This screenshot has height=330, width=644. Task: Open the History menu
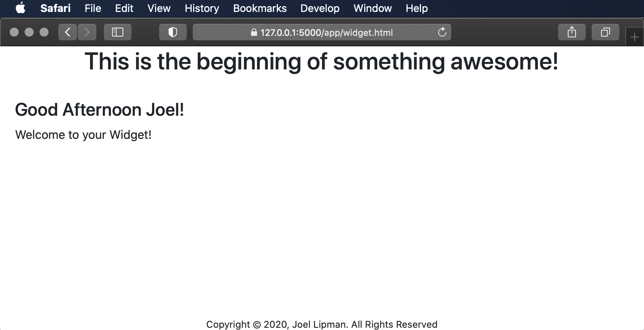[202, 8]
